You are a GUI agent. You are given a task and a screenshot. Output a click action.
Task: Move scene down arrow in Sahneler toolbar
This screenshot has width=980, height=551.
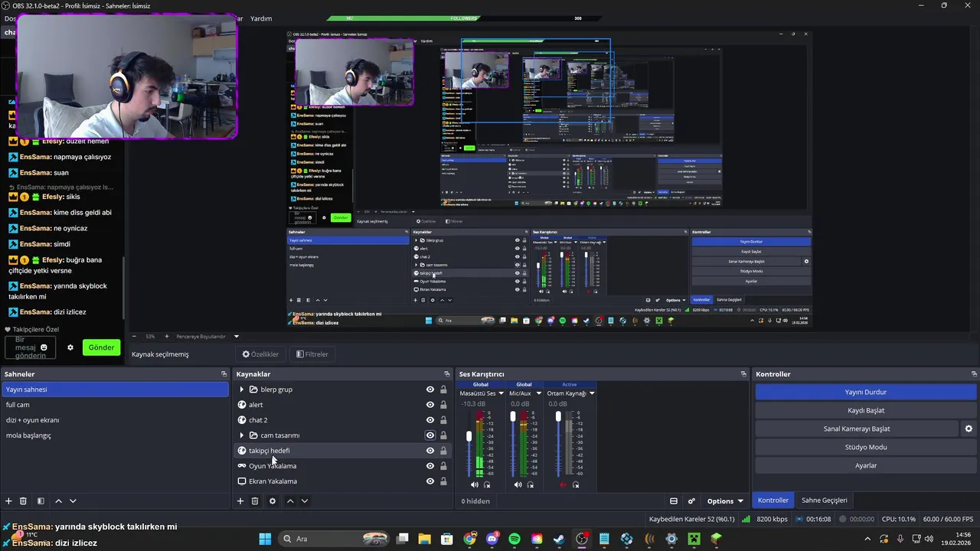coord(73,501)
